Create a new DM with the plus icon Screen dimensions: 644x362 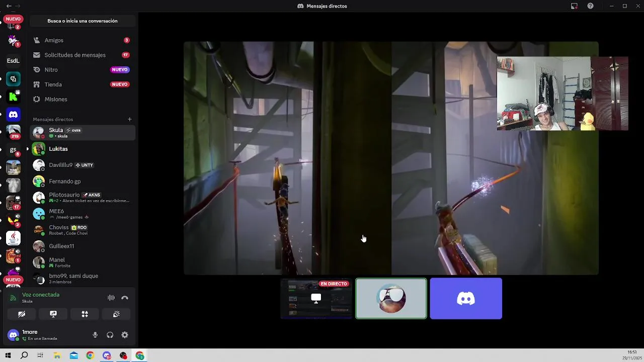129,119
